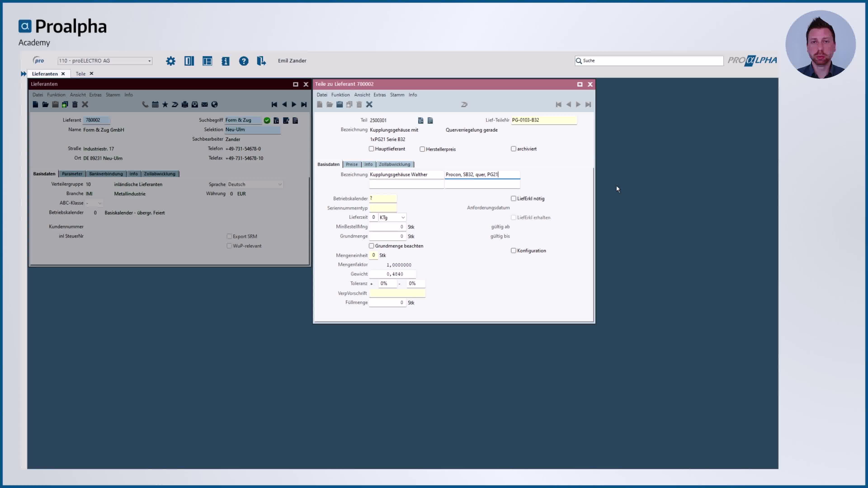Expand the tab list double-arrow at left
This screenshot has width=868, height=488.
pos(24,74)
